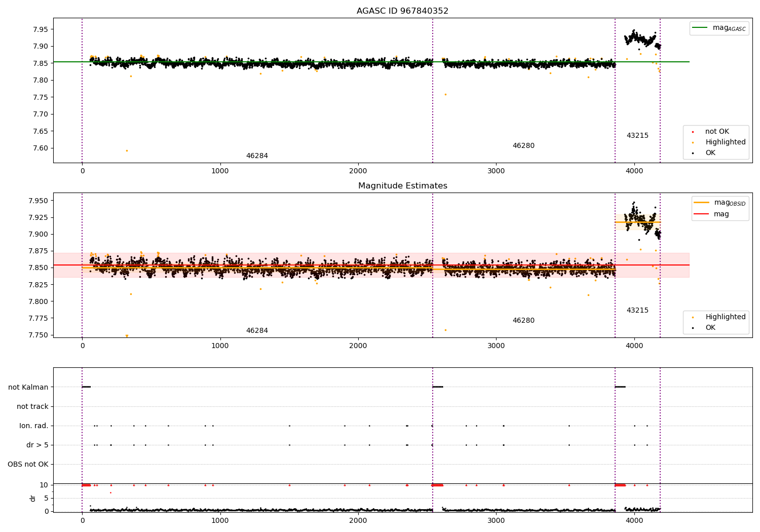Click the 7.800 y-tick on Magnitude Estimates plot
Screen dimensions: 760x532
(x=37, y=301)
